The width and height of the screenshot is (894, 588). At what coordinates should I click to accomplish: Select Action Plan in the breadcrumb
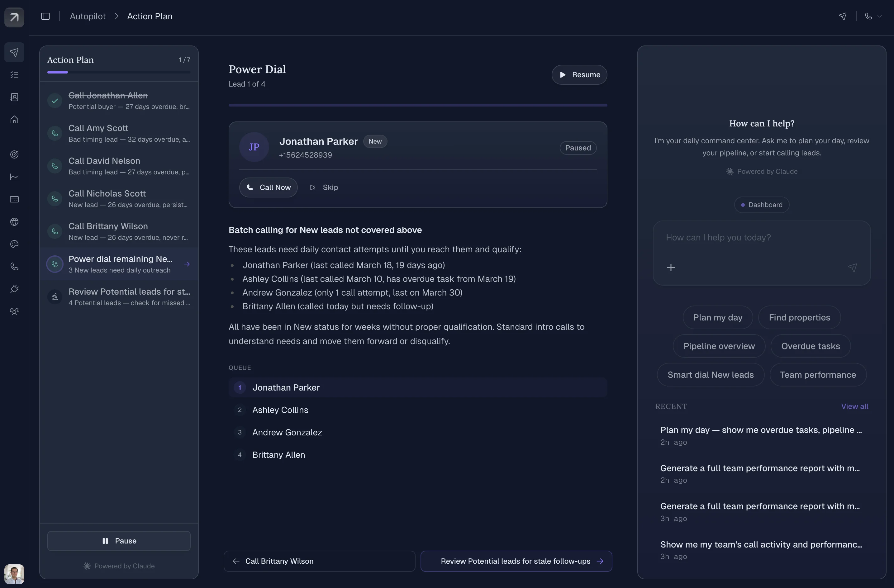tap(150, 16)
